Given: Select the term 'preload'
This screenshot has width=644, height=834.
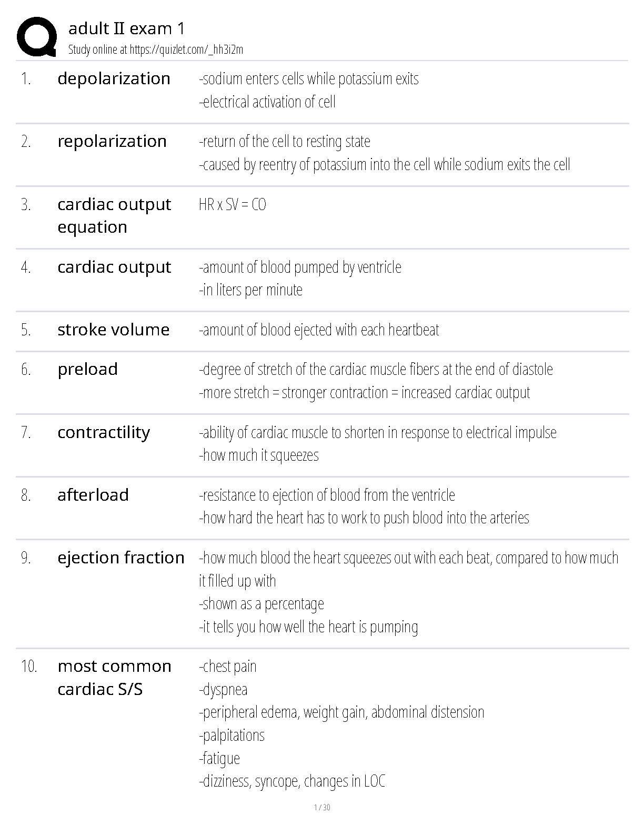Looking at the screenshot, I should pos(88,369).
